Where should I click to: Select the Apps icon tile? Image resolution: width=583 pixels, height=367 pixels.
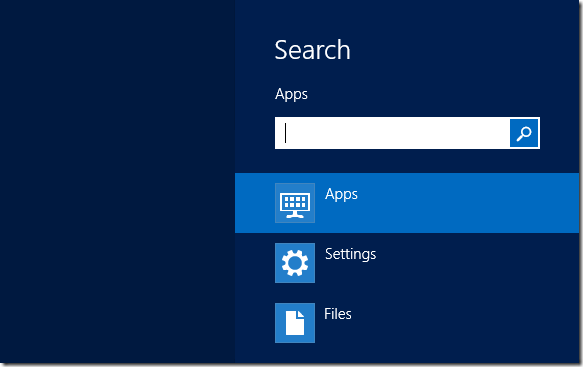[295, 203]
